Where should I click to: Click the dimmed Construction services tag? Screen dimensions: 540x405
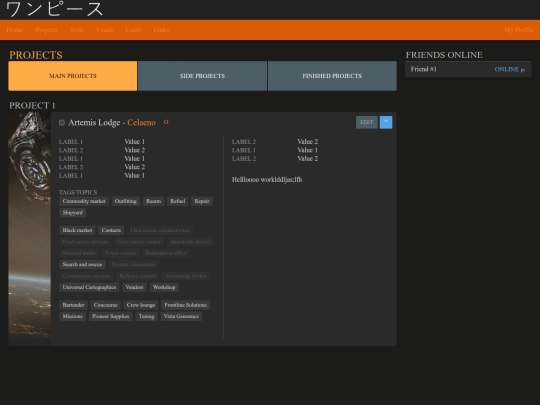click(x=86, y=276)
